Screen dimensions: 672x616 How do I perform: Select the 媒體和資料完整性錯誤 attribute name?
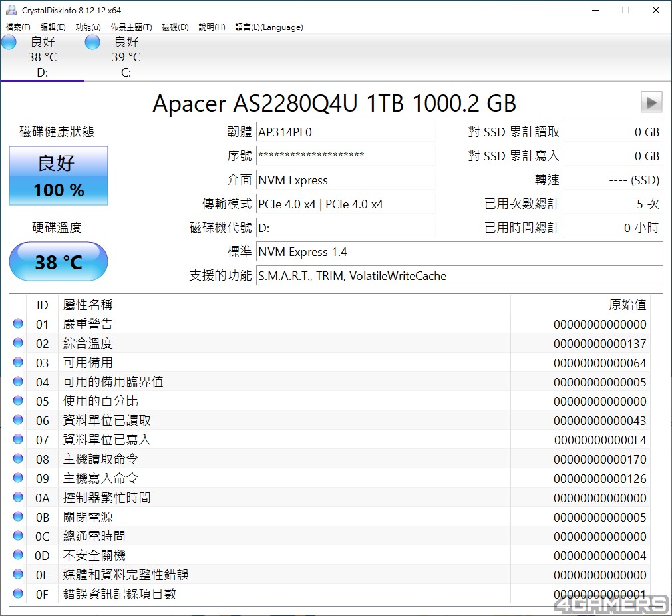click(x=126, y=575)
